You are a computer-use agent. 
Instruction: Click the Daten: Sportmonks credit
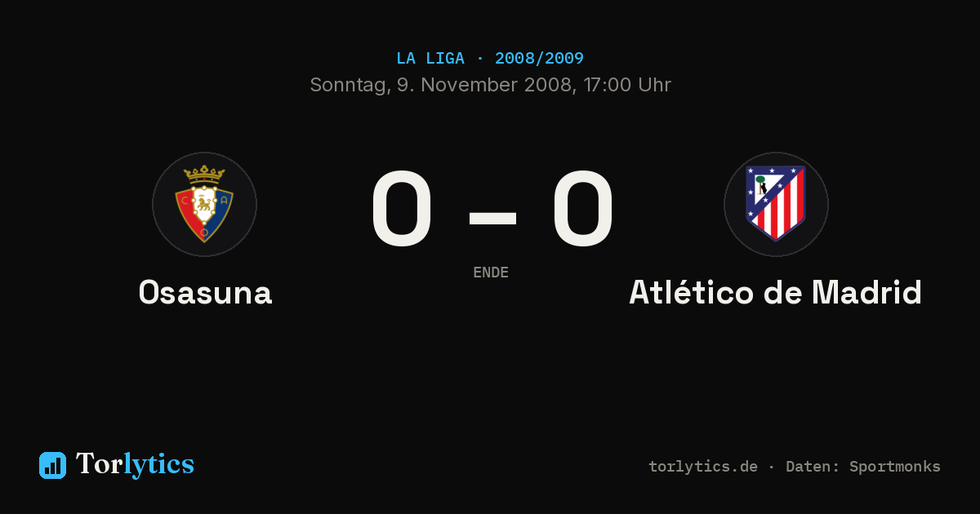click(863, 467)
